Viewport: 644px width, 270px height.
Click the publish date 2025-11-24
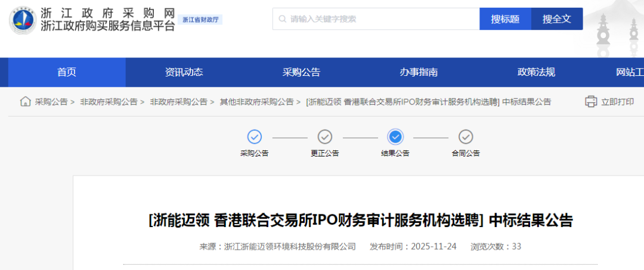click(434, 247)
